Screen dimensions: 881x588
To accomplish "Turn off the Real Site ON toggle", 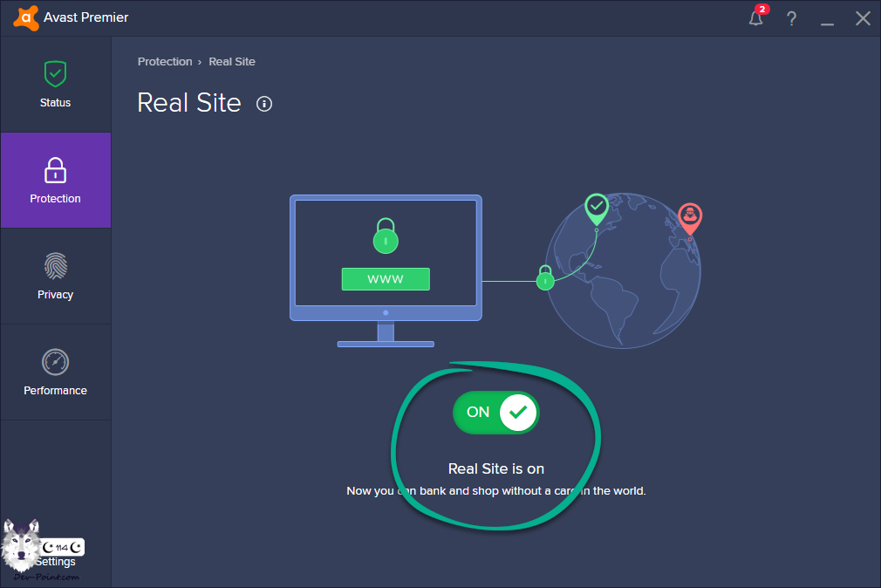I will coord(495,412).
